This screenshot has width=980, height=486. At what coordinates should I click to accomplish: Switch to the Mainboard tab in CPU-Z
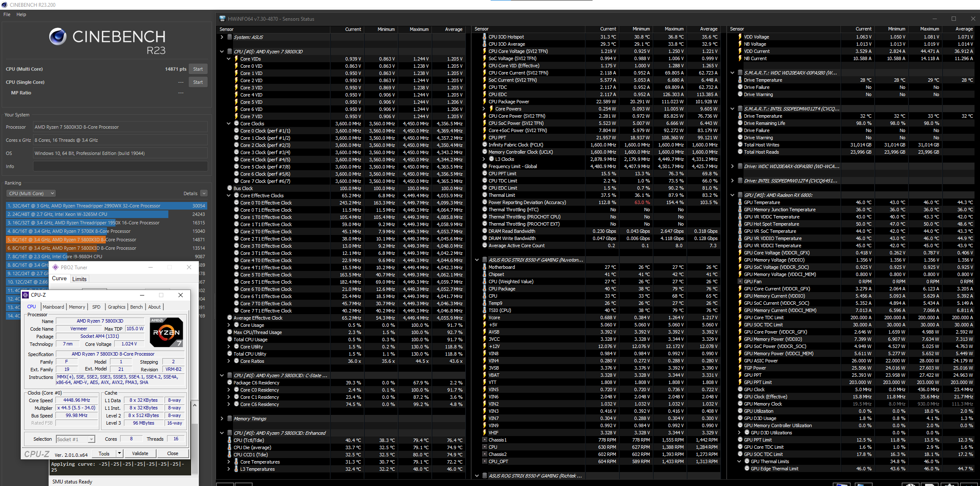[x=53, y=307]
